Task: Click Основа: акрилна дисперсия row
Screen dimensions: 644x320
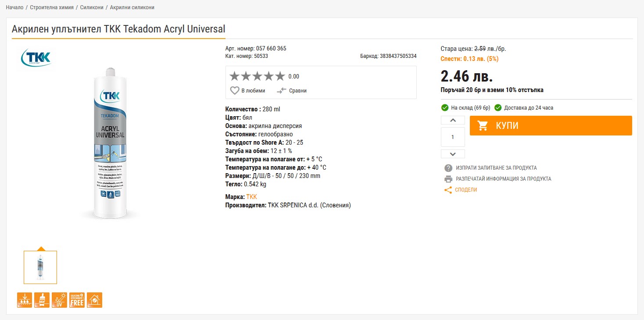Action: pyautogui.click(x=264, y=126)
